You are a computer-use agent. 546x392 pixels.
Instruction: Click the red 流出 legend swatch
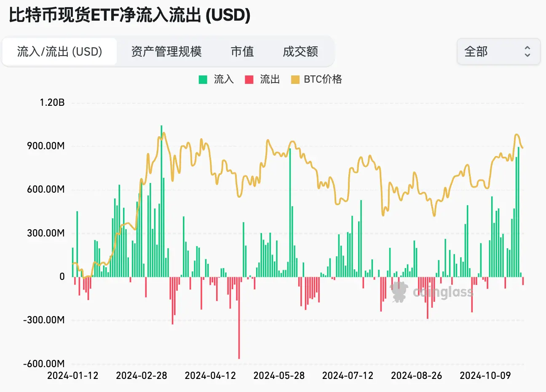click(x=249, y=79)
